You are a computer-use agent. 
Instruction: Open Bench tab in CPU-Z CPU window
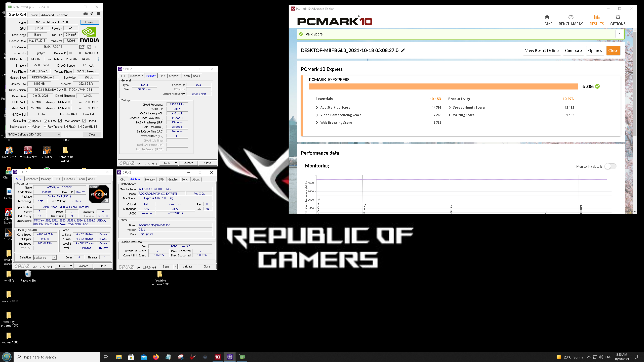(81, 179)
